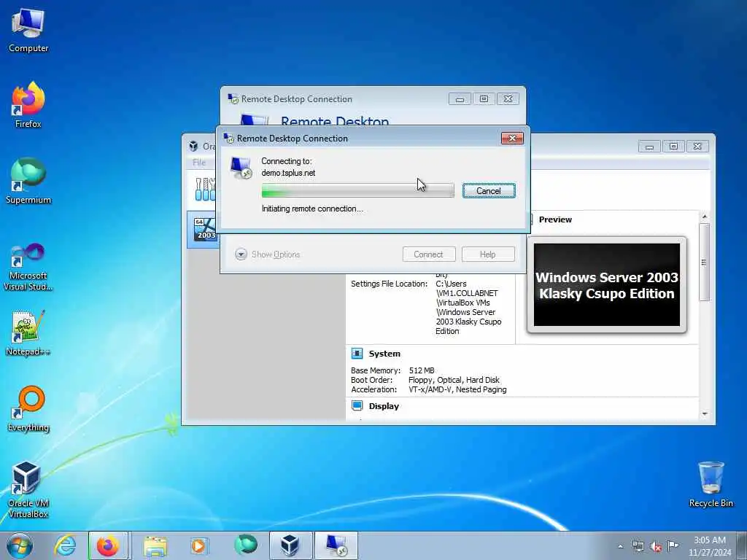
Task: Open the Windows Start menu orb
Action: tap(20, 545)
